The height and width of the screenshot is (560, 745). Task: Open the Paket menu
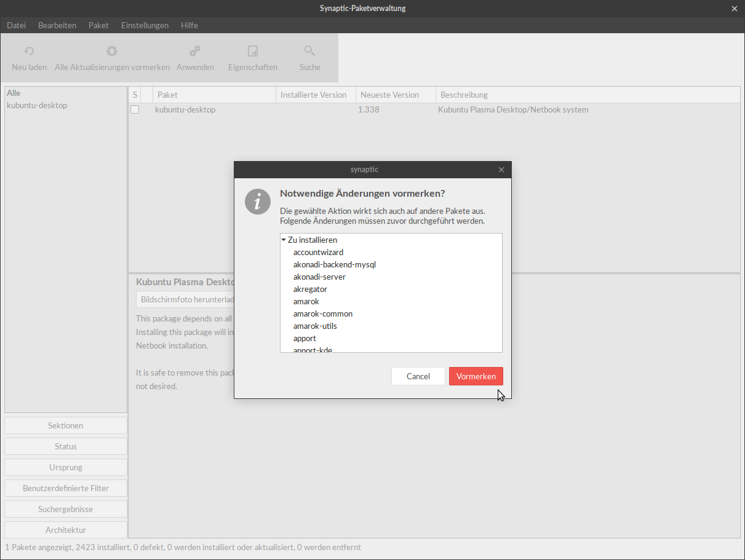[98, 25]
